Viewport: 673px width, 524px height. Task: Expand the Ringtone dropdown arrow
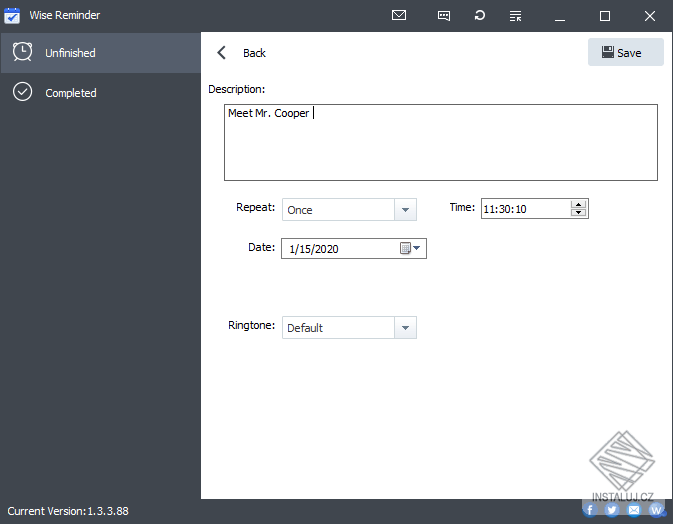coord(405,328)
